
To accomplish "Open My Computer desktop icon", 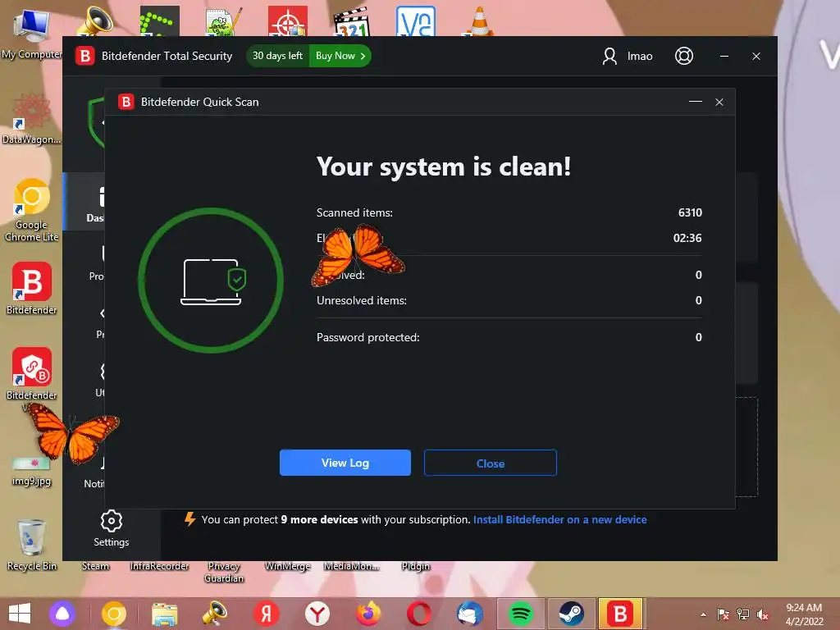I will (x=31, y=33).
